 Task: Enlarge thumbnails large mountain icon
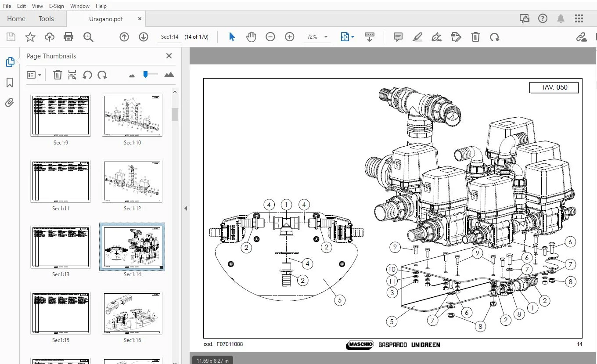[169, 75]
